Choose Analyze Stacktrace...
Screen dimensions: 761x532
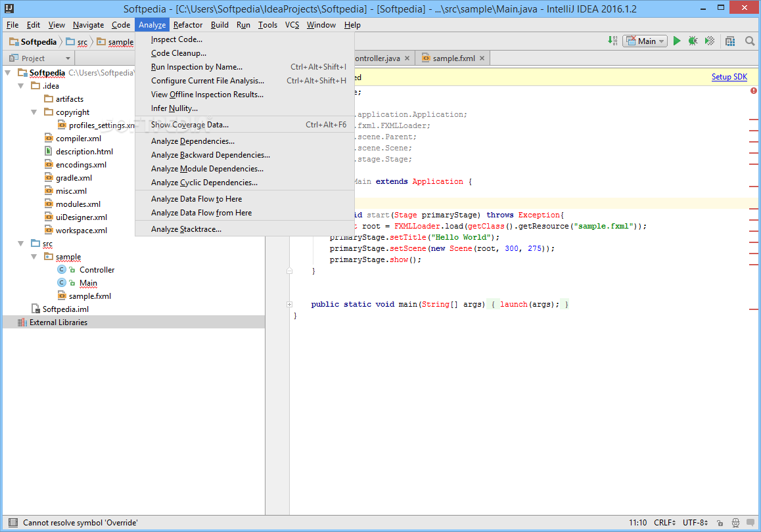244,229
